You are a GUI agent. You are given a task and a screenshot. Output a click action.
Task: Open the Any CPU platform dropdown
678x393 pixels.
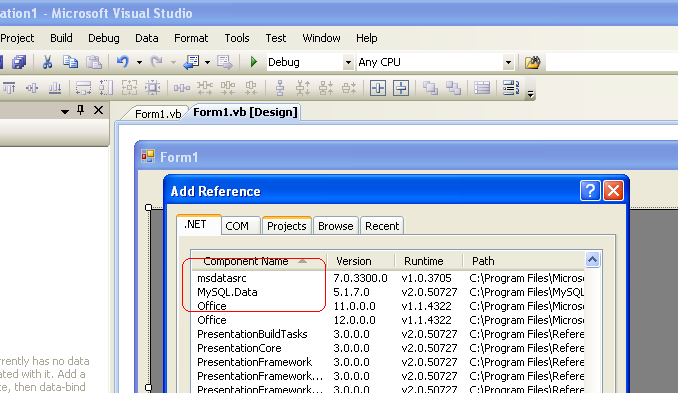508,62
